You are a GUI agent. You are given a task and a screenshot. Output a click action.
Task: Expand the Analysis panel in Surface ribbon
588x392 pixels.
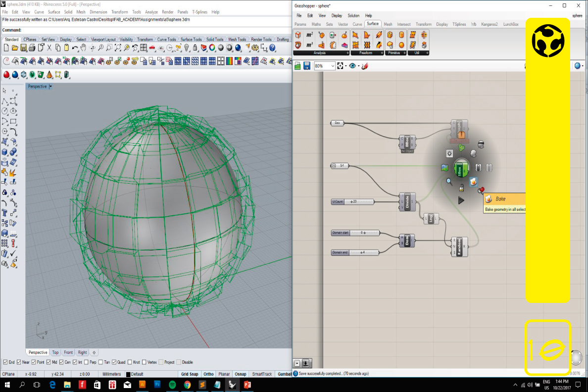click(x=347, y=53)
